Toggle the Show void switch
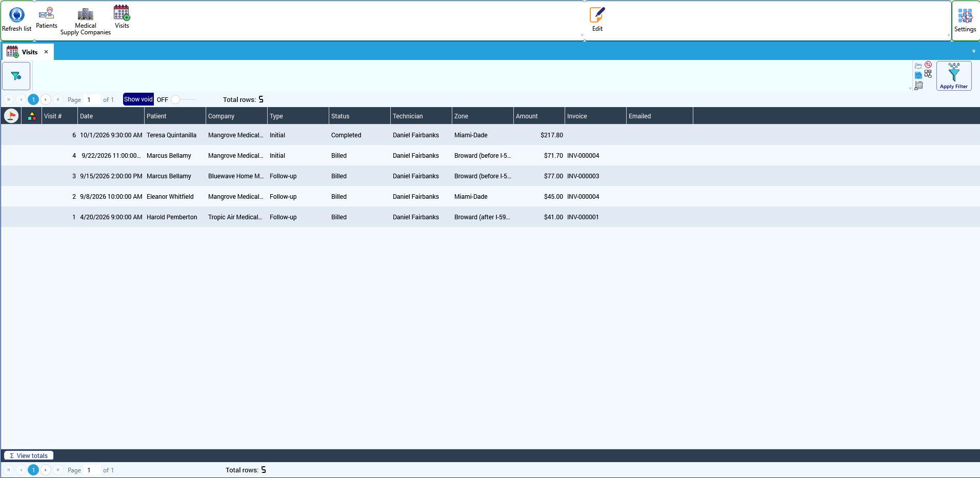 (x=183, y=99)
